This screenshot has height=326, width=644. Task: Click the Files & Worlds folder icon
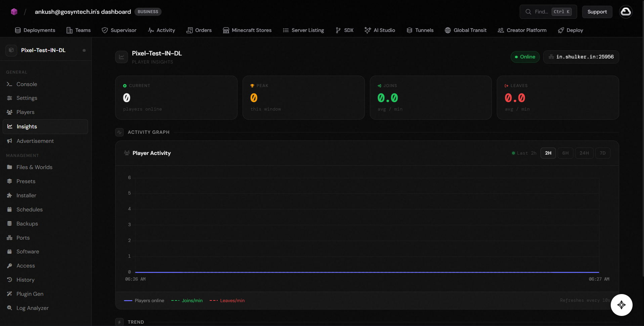9,167
